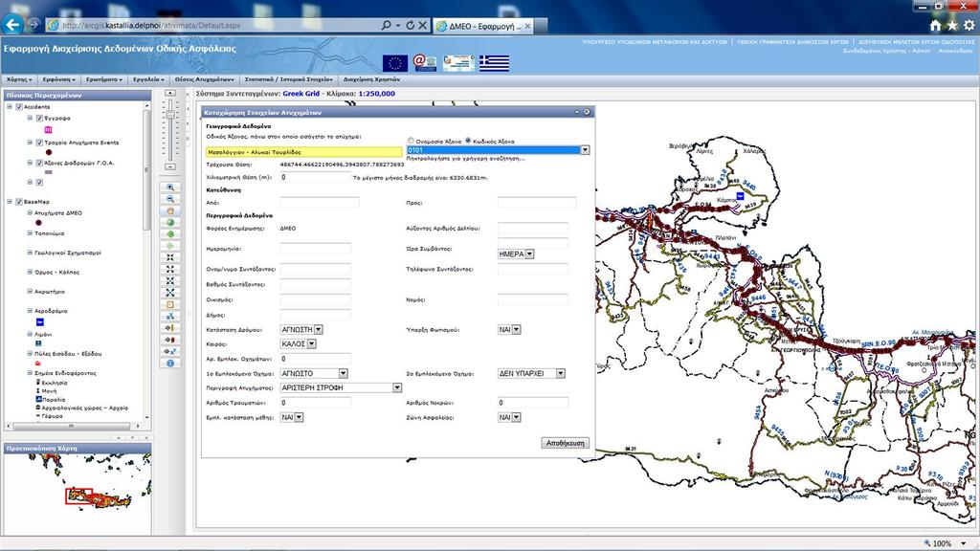Click the red @ logo in header
This screenshot has width=980, height=551.
click(x=424, y=62)
